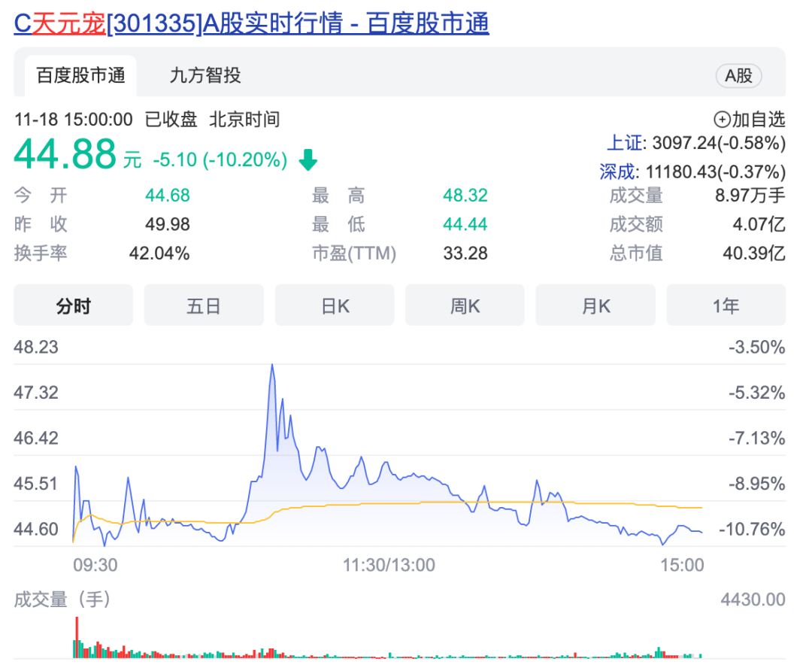Click the -10.76% axis label
Screen dimensions: 812x665
pos(752,529)
